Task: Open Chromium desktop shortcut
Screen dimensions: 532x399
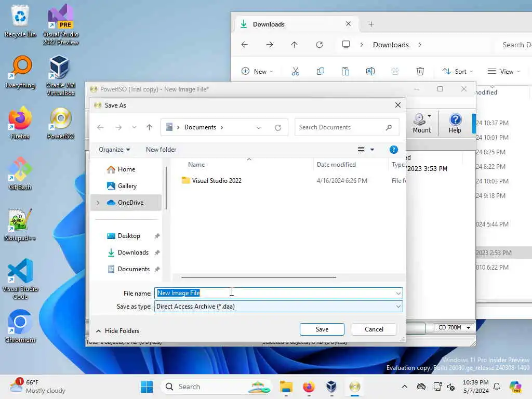Action: [x=20, y=326]
